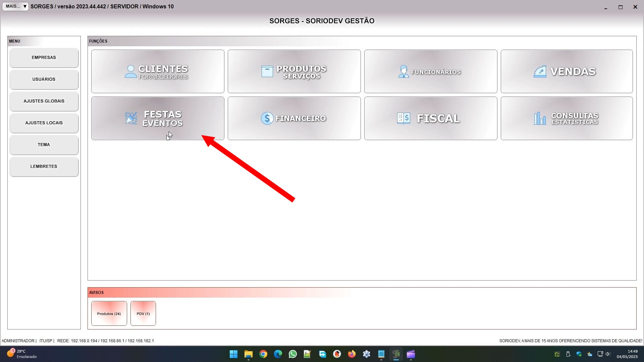The image size is (644, 362).
Task: Select Ajustes Globais in the menu
Action: pos(44,101)
